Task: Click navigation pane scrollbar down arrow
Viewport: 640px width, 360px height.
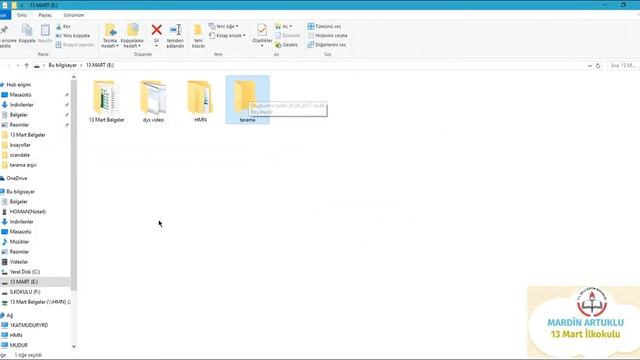Action: (74, 347)
